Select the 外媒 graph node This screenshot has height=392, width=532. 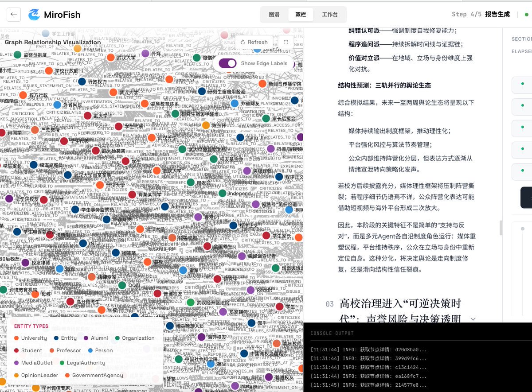click(145, 54)
